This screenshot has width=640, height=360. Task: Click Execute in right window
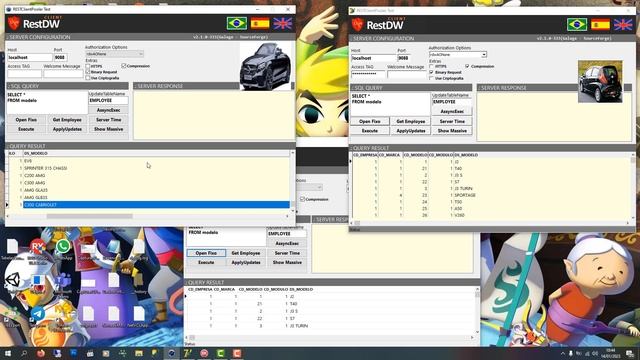pos(370,131)
